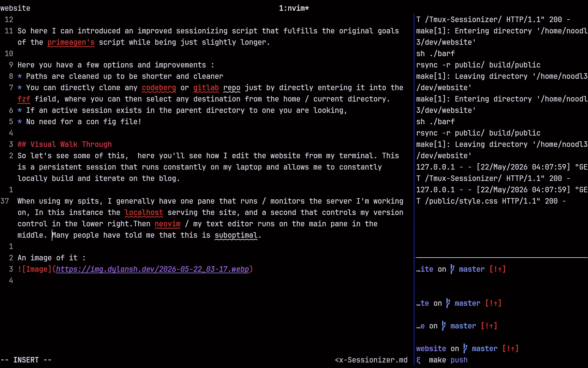Click the 'website' directory name in the bottom prompt
This screenshot has width=588, height=368.
pyautogui.click(x=431, y=349)
